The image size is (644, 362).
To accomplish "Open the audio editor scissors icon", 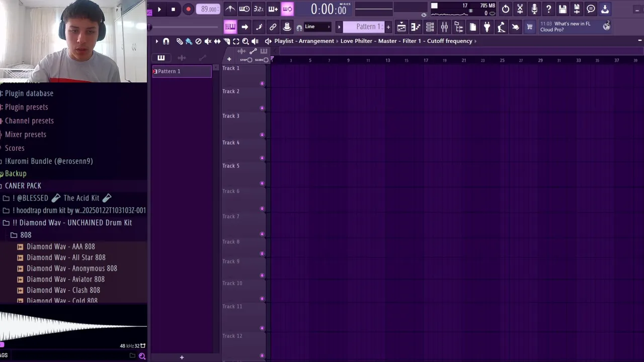I will 520,9.
